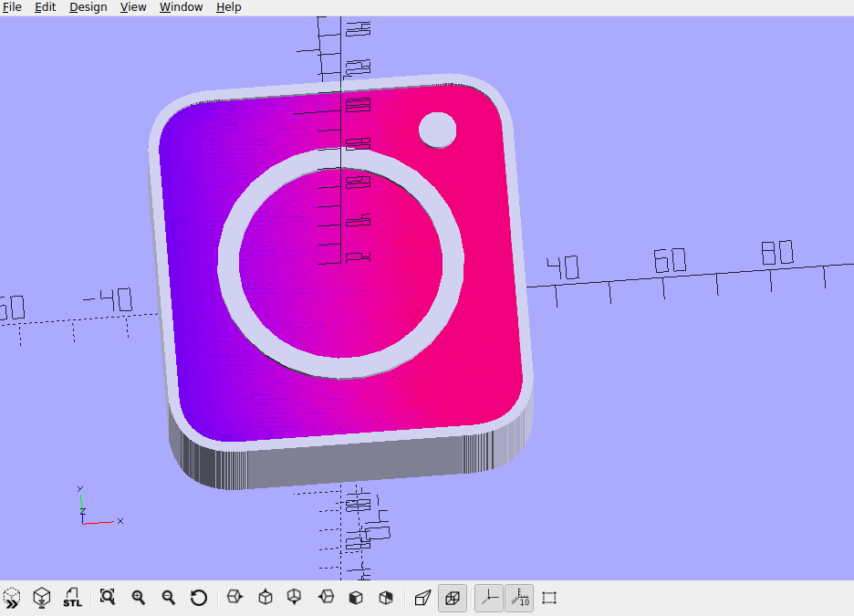Open the Window menu
The width and height of the screenshot is (854, 616).
181,7
